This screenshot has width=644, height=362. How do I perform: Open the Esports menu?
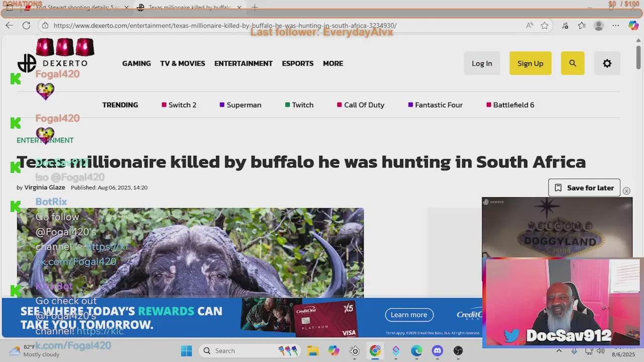pos(297,63)
